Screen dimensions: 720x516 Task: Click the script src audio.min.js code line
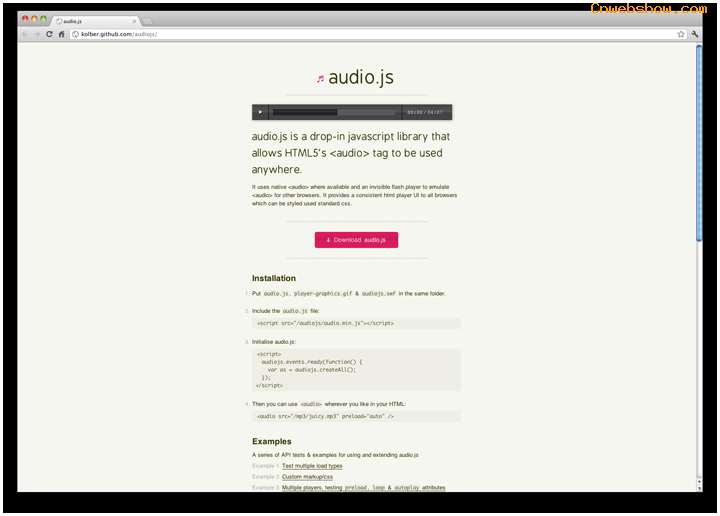tap(356, 323)
